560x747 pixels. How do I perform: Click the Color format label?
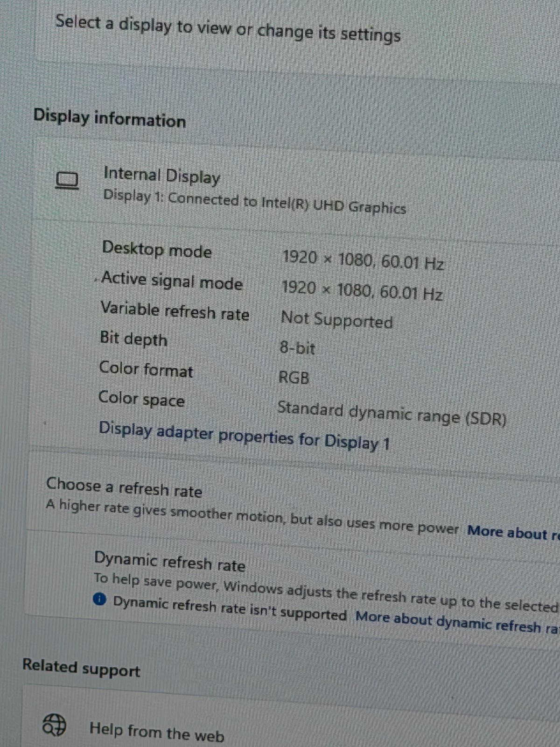(x=146, y=369)
